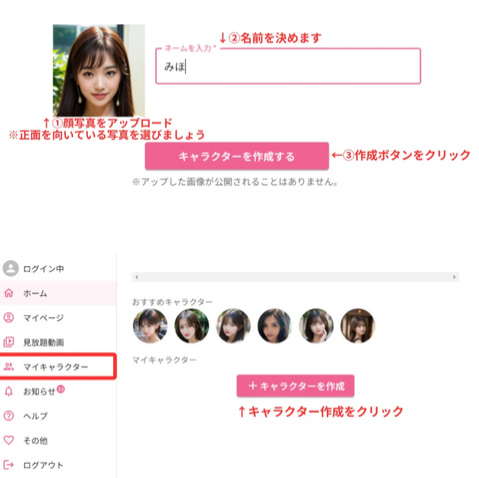479x478 pixels.
Task: Click the その他 heart icon
Action: tap(9, 440)
